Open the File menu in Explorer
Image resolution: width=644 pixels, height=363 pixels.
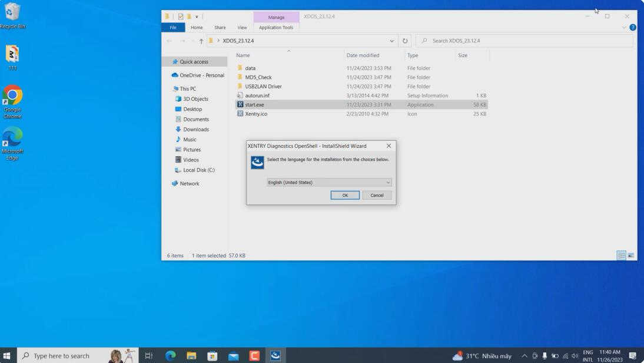(173, 28)
